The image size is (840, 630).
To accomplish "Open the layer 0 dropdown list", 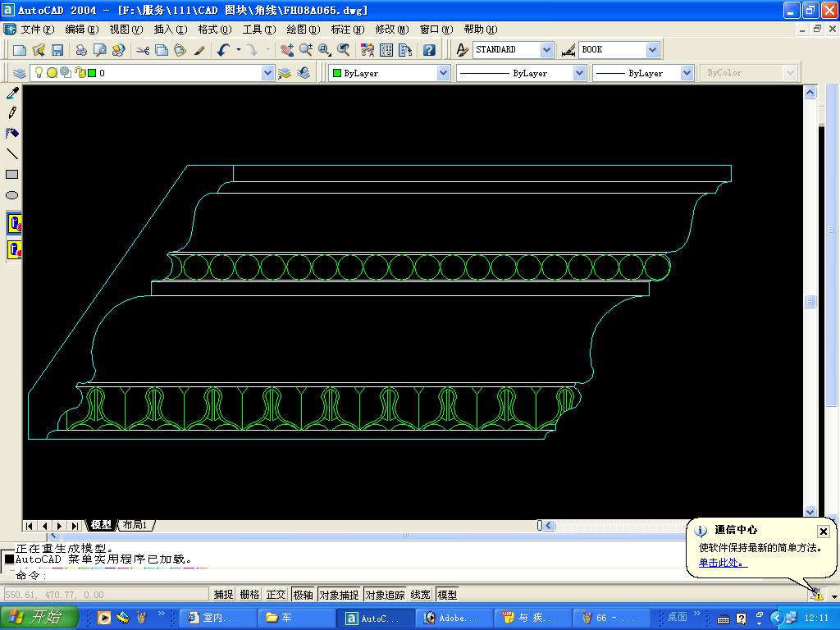I will click(x=267, y=73).
